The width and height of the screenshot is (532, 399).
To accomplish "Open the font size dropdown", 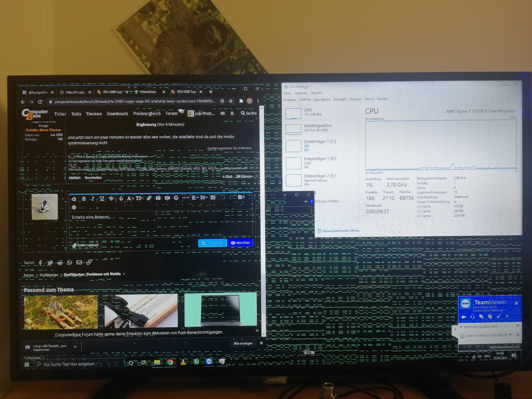I will [x=139, y=198].
